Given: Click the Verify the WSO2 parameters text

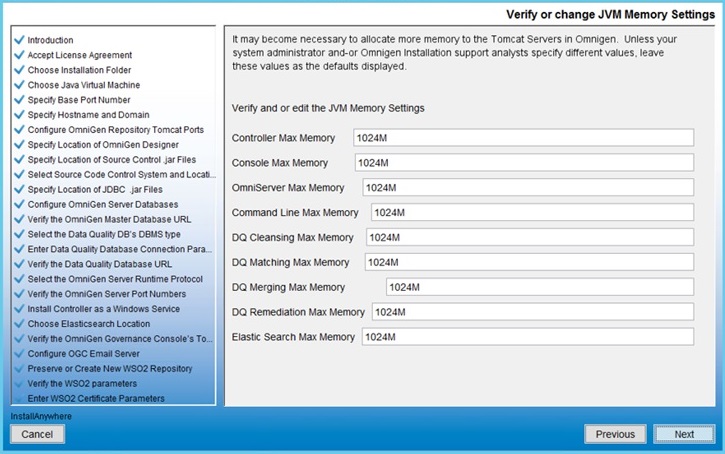Looking at the screenshot, I should coord(82,384).
